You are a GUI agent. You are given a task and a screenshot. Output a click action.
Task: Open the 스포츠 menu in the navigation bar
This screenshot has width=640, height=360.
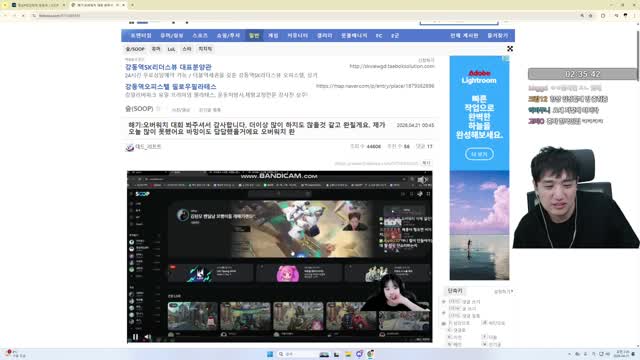coord(200,36)
